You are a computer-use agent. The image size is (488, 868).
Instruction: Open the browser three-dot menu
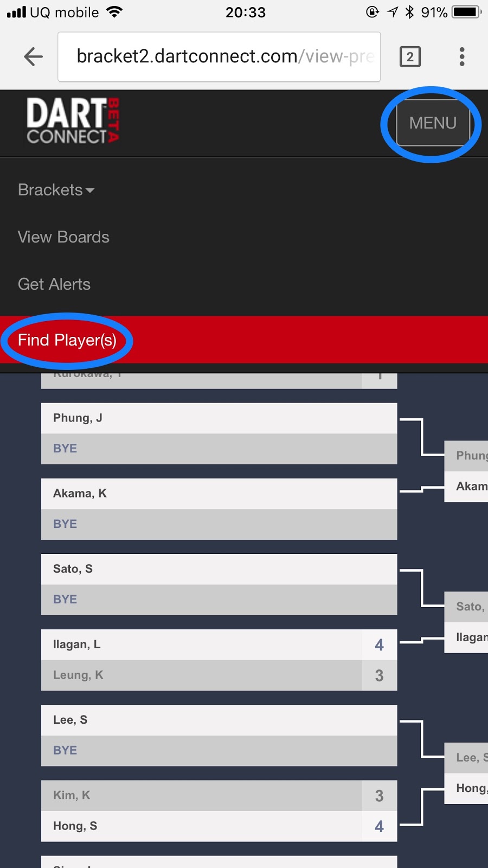[x=462, y=56]
